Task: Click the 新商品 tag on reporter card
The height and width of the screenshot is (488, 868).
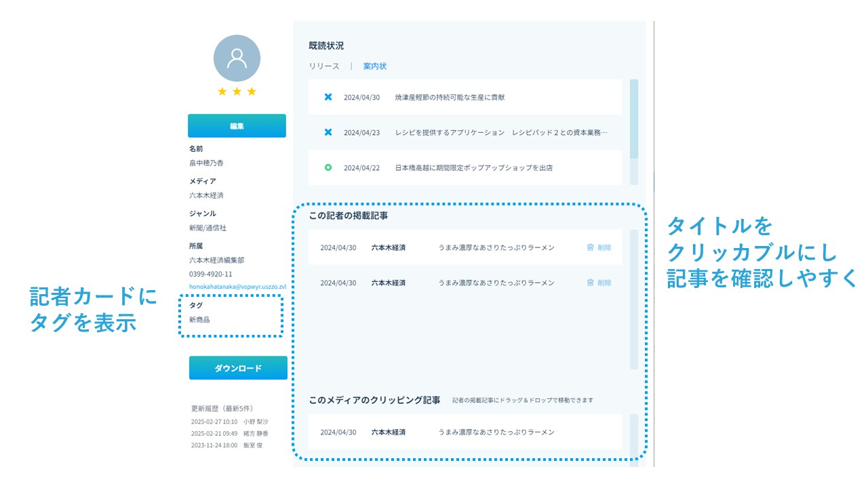Action: [199, 319]
